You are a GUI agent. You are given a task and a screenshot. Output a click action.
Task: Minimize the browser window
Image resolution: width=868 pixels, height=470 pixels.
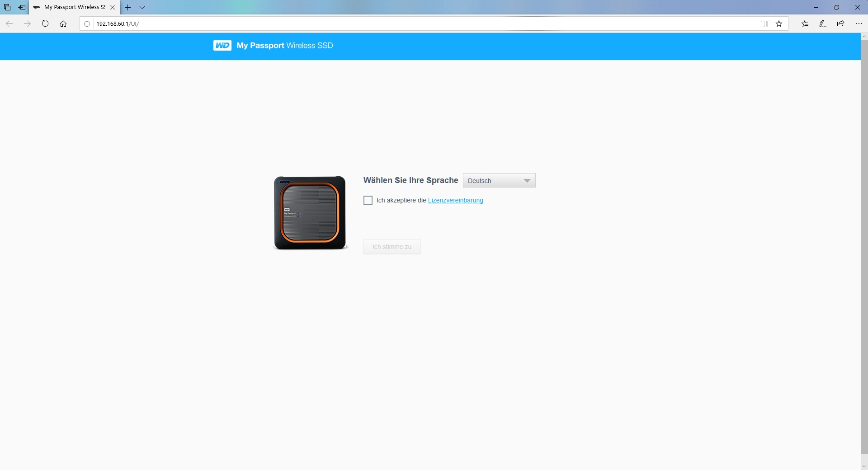(816, 7)
